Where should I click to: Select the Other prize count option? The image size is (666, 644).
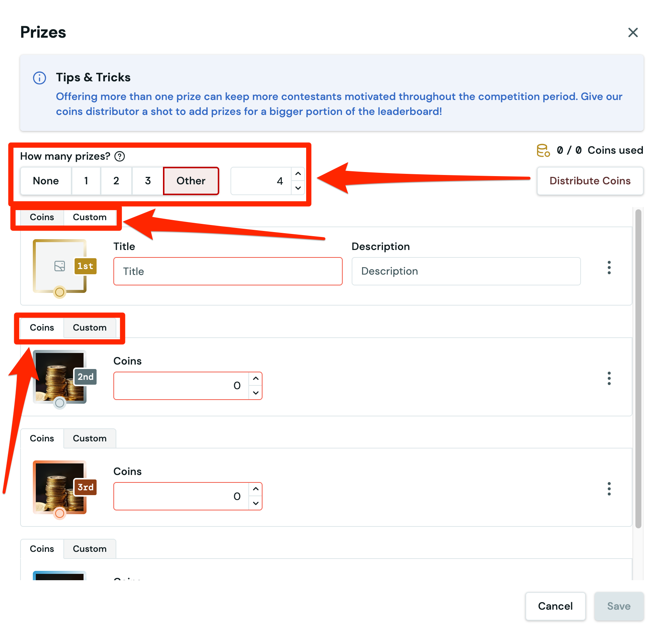(191, 181)
